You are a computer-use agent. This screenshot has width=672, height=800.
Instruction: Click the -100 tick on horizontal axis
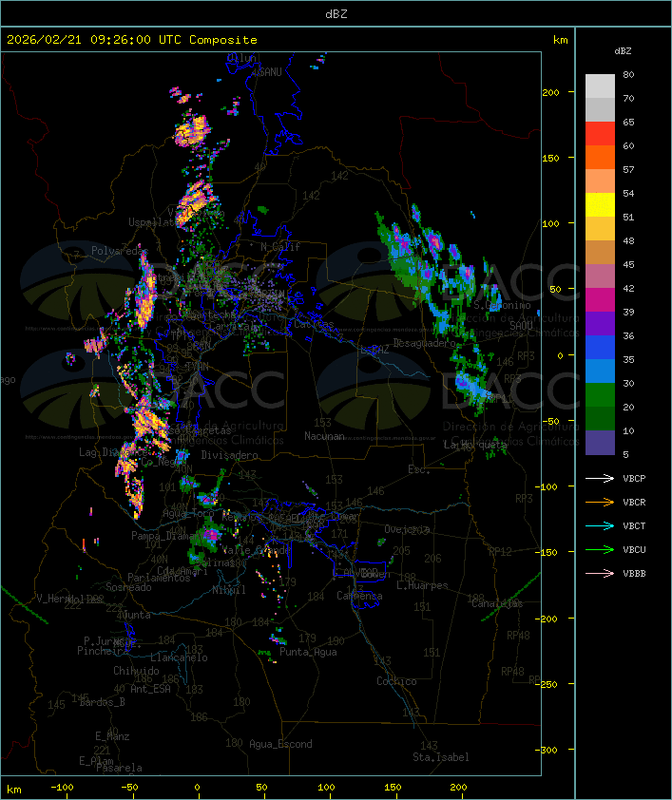tap(62, 788)
